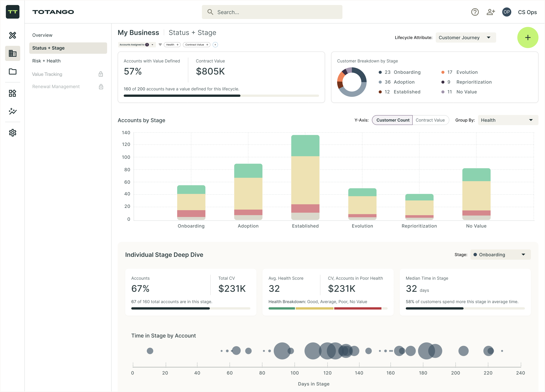Click the Health Breakdown color bar
545x392 pixels.
click(328, 308)
